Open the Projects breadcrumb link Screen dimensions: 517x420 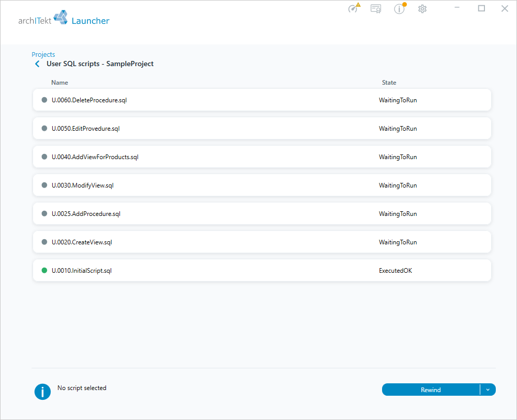coord(43,54)
